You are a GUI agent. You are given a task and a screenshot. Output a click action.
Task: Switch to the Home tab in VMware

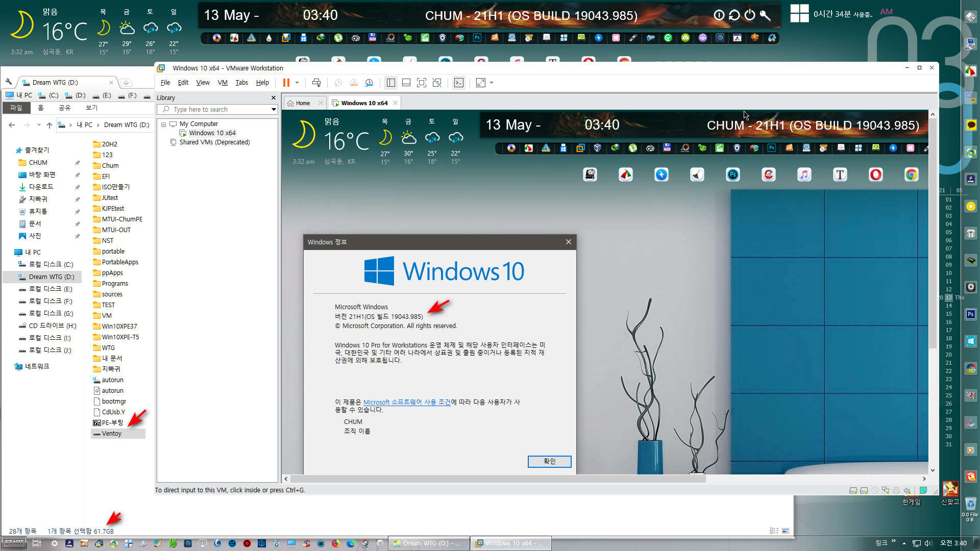click(303, 103)
